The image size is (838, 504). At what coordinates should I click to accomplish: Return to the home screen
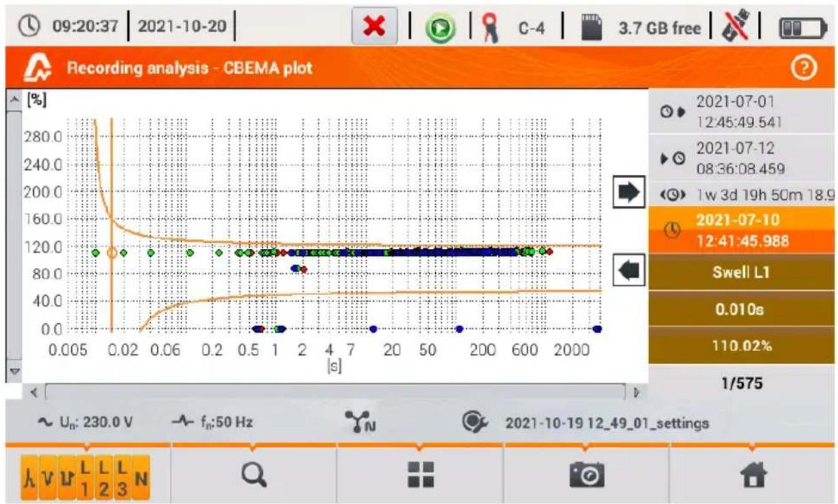753,476
